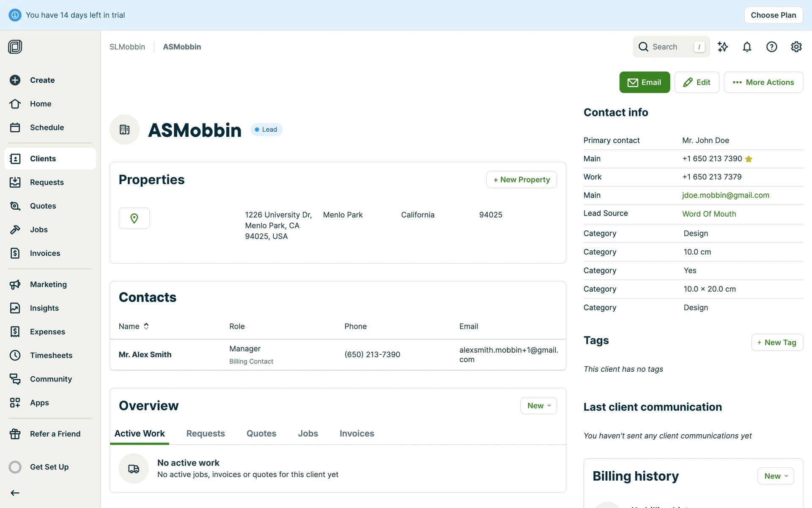Click the Create plus icon
The image size is (812, 508).
pos(15,80)
